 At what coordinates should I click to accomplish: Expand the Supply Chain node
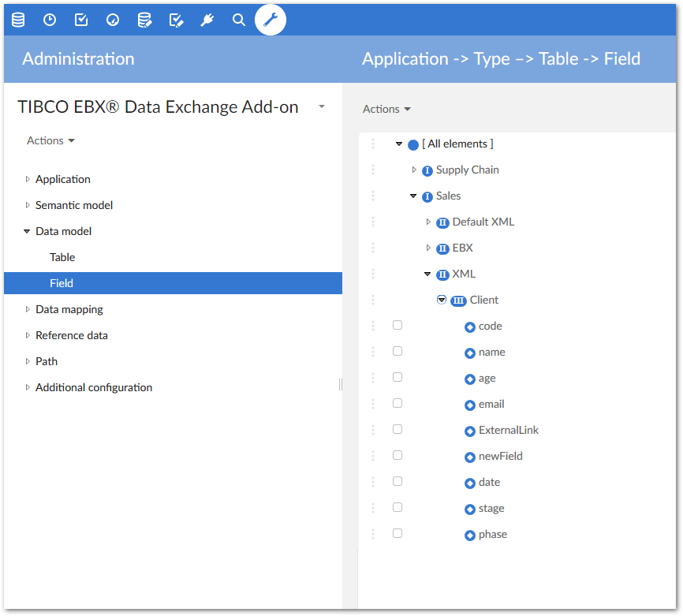(x=414, y=170)
